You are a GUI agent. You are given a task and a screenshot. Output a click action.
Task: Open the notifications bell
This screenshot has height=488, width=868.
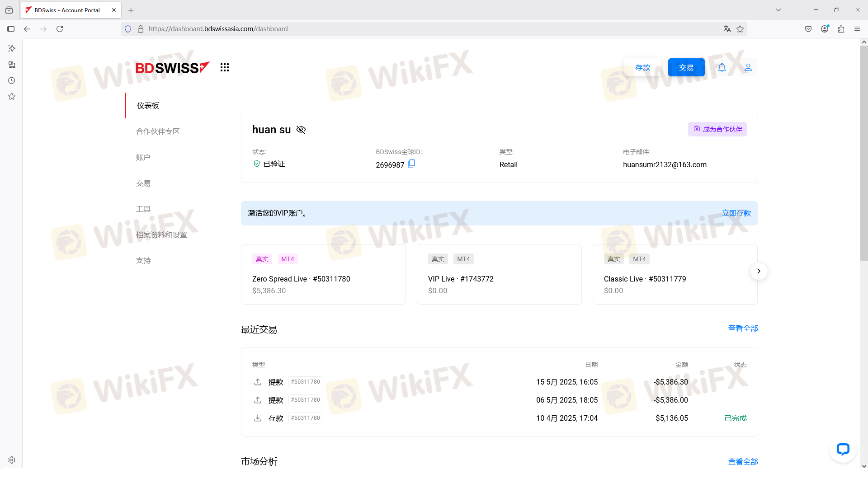[x=722, y=67]
